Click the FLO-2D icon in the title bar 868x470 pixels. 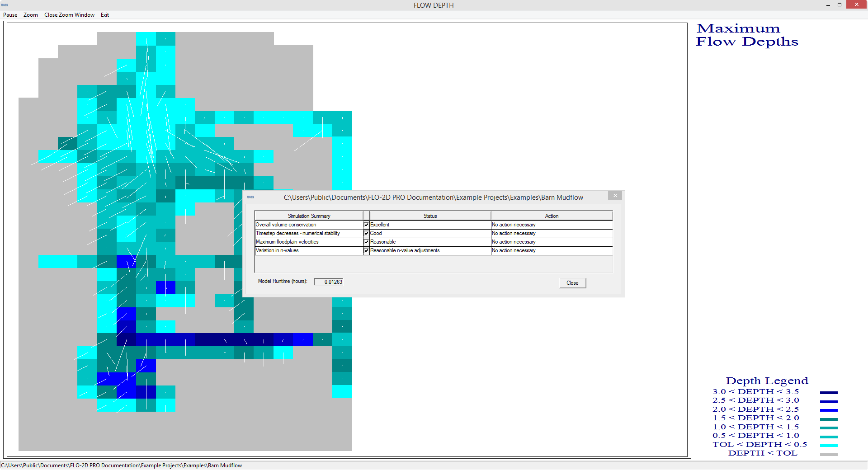(x=4, y=5)
